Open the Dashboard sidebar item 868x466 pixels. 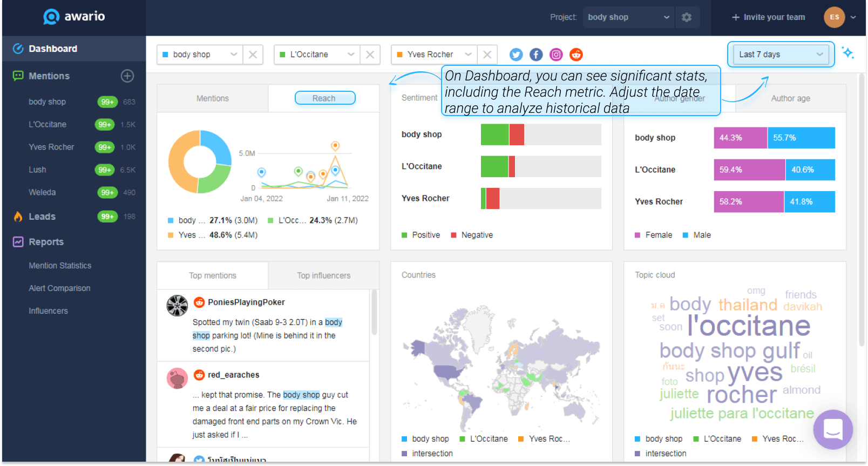point(74,49)
